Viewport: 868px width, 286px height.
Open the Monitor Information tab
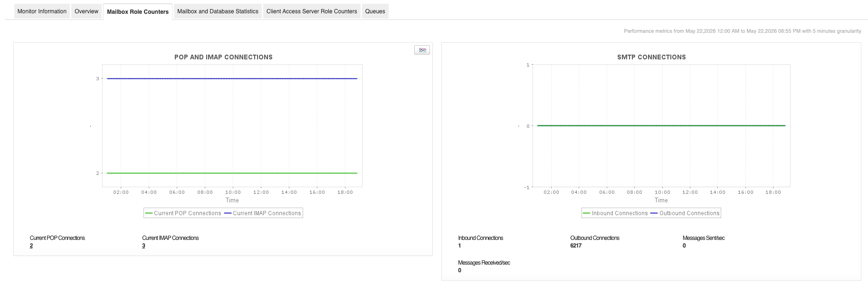tap(42, 11)
